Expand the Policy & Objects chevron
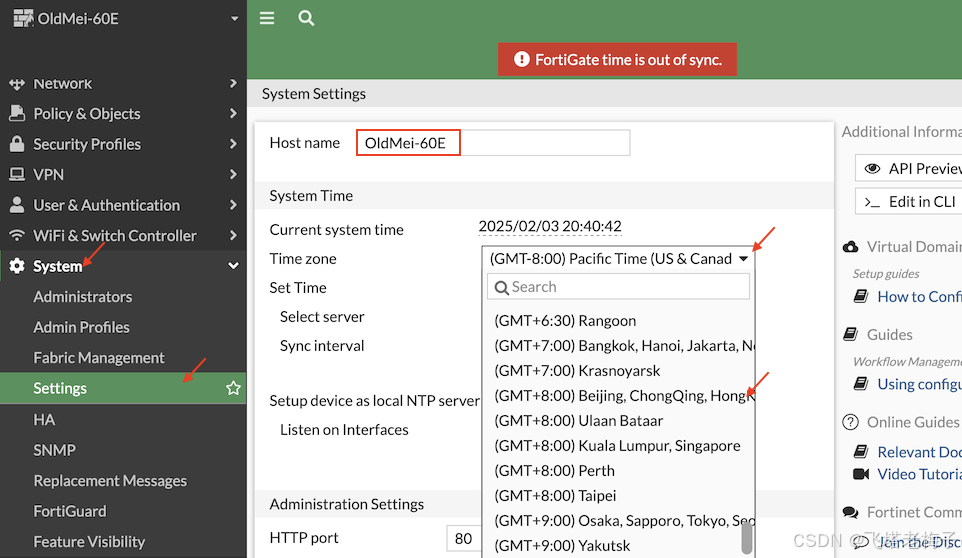The image size is (962, 558). point(233,113)
